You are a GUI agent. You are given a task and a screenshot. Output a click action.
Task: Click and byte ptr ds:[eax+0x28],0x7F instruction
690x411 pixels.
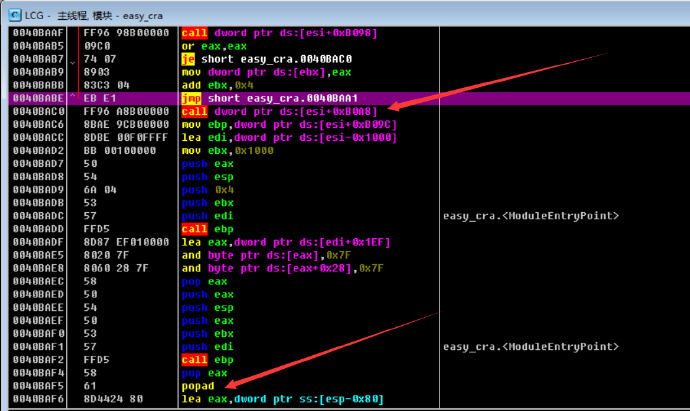283,268
